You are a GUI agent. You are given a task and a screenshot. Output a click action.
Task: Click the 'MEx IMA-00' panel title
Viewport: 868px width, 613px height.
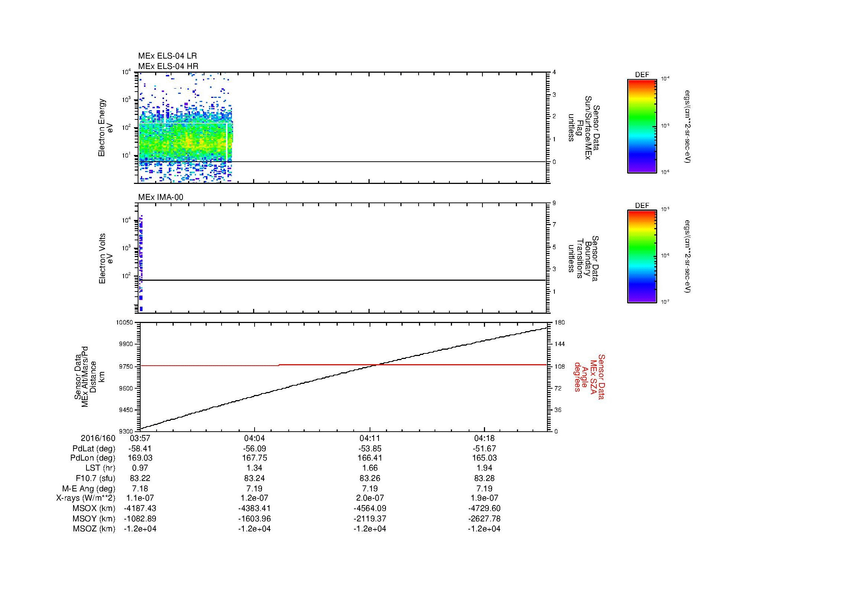[161, 197]
